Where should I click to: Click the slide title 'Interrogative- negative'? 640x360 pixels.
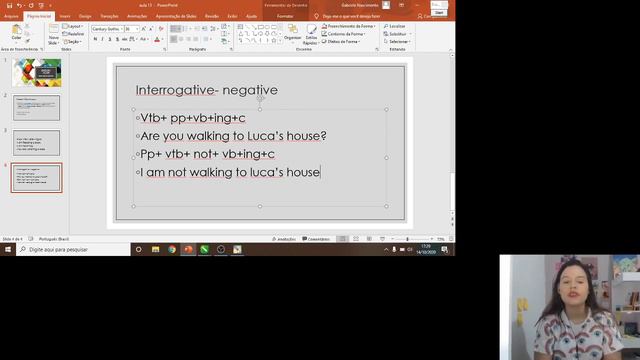[207, 90]
